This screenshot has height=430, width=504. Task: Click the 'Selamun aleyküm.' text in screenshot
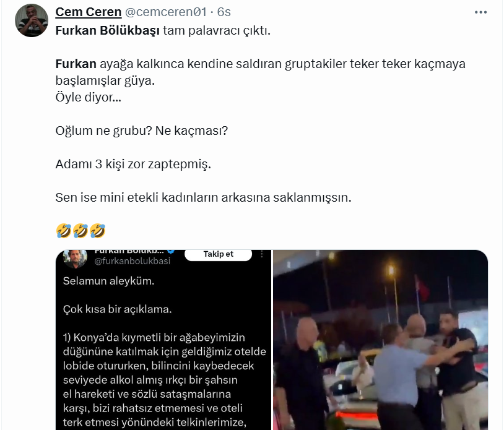pos(108,281)
